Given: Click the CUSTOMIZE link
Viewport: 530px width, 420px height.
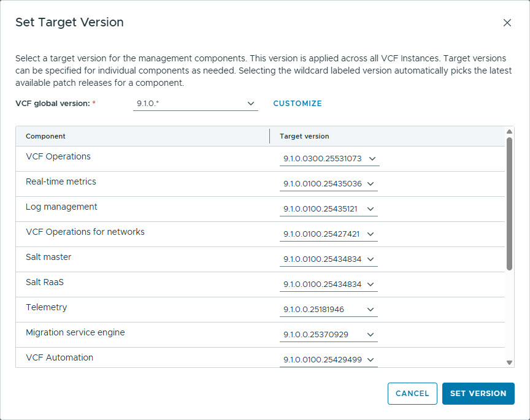Looking at the screenshot, I should [x=298, y=104].
